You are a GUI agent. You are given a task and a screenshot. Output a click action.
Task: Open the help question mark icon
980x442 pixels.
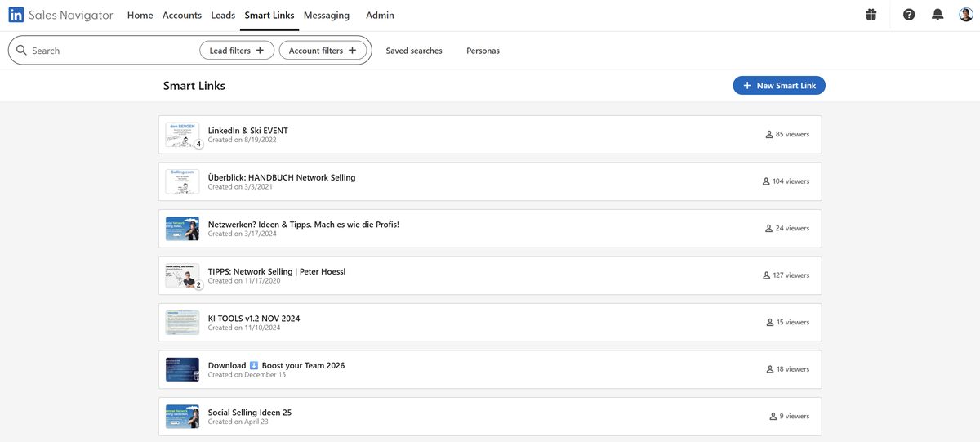(x=909, y=15)
